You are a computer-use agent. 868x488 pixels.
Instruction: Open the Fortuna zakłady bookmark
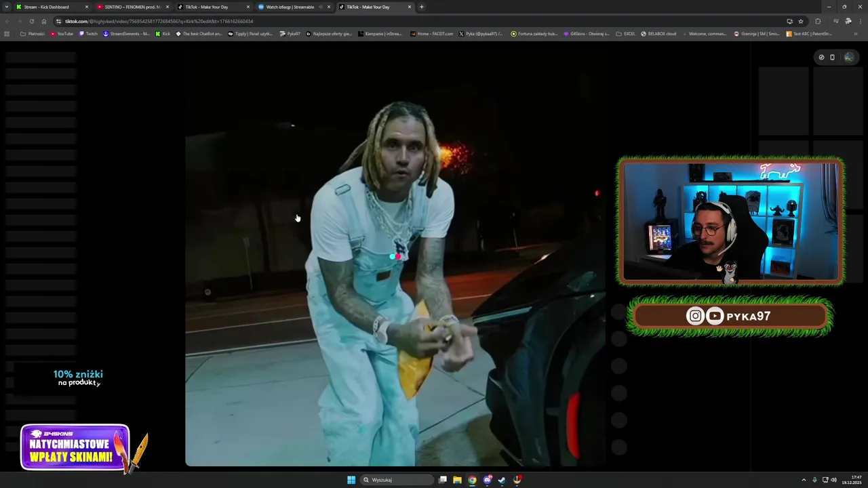534,33
